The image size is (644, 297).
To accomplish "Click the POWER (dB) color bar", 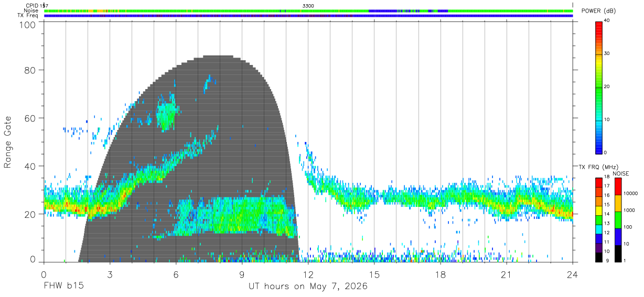I will (599, 87).
